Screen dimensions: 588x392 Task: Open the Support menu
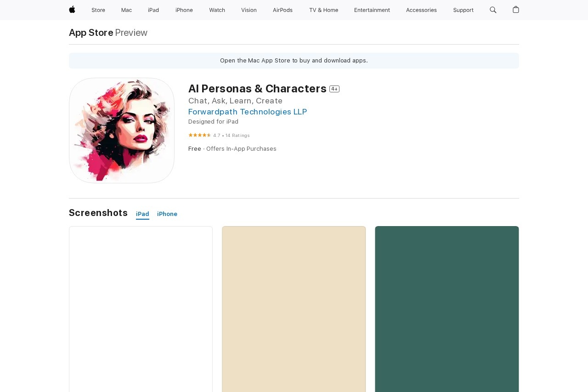coord(463,10)
